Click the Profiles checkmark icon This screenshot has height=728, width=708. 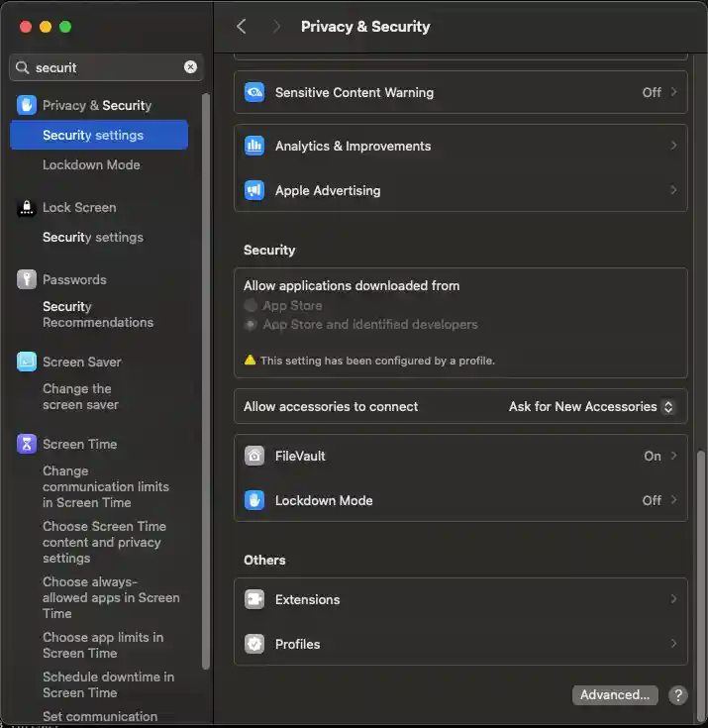[x=254, y=645]
